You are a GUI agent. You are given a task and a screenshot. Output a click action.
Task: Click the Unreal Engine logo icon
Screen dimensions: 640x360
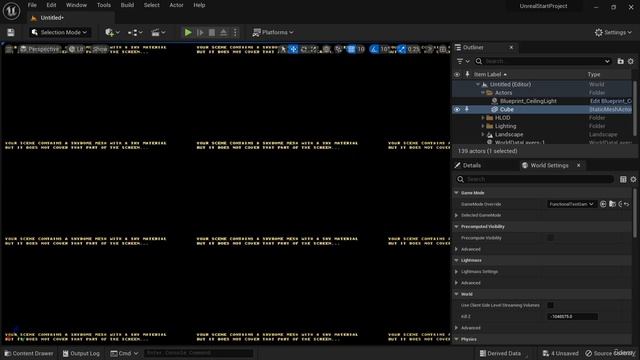tap(11, 11)
